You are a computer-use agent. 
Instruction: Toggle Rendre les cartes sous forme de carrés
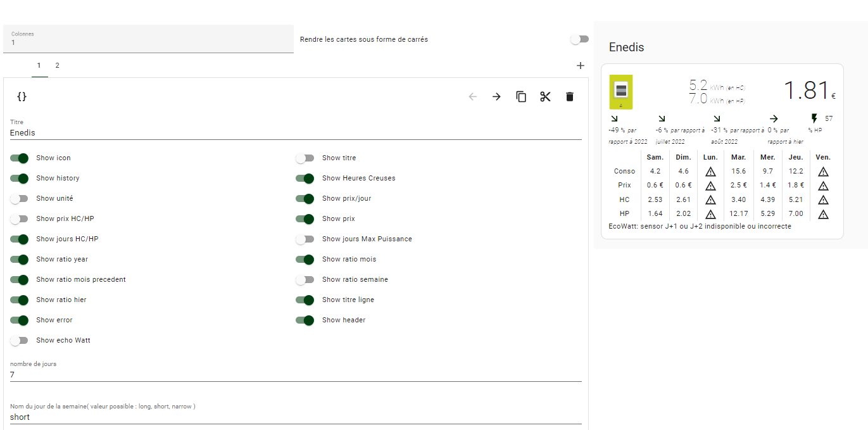click(x=579, y=39)
